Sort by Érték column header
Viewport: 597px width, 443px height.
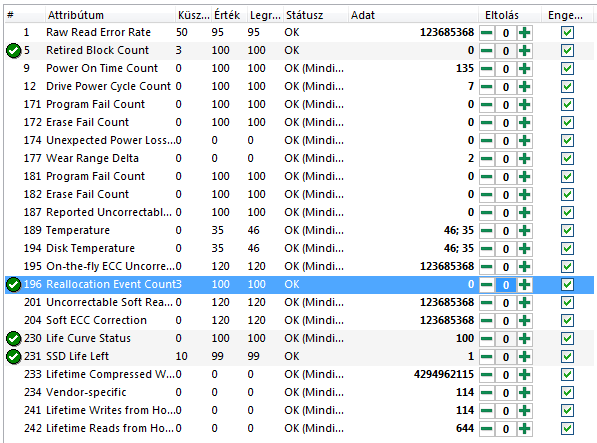pos(230,15)
